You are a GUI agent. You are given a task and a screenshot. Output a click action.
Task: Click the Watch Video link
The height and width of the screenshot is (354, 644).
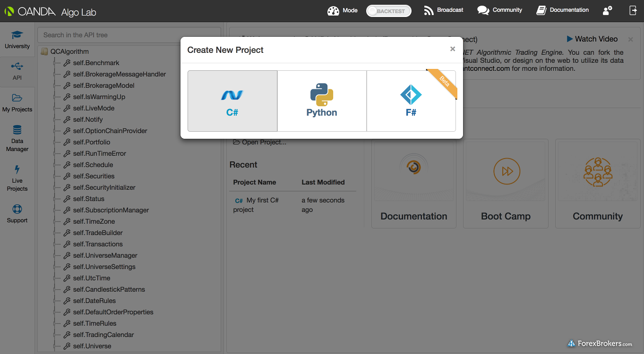point(592,39)
